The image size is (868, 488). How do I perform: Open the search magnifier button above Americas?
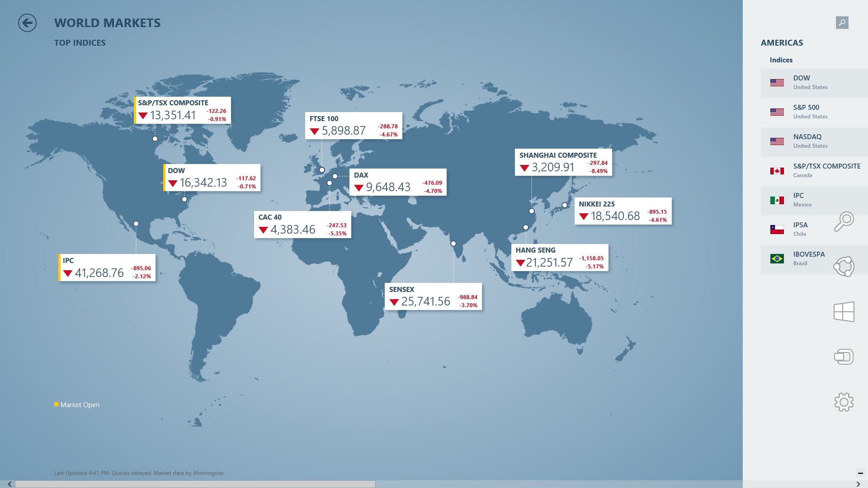tap(842, 23)
